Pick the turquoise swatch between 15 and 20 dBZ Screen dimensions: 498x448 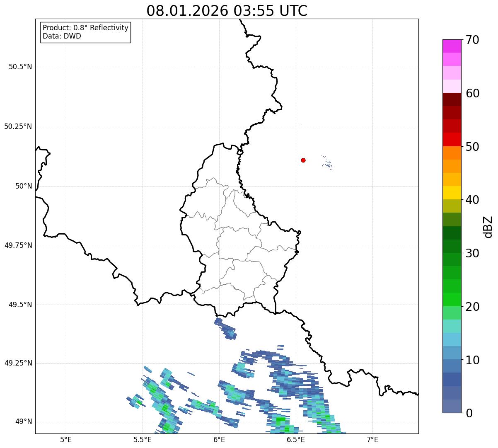click(x=452, y=326)
